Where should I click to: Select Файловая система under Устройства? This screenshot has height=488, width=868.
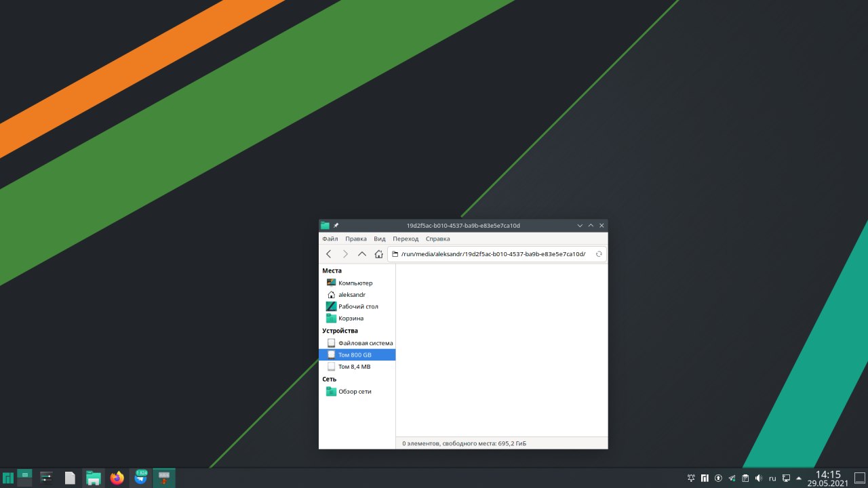click(357, 343)
